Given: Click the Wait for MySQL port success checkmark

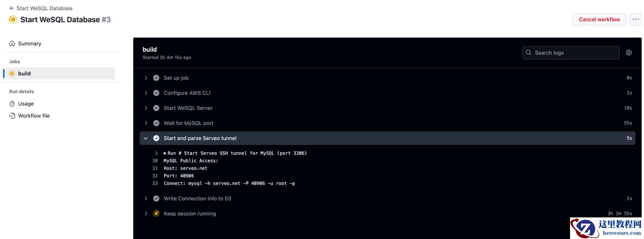Looking at the screenshot, I should [x=156, y=123].
